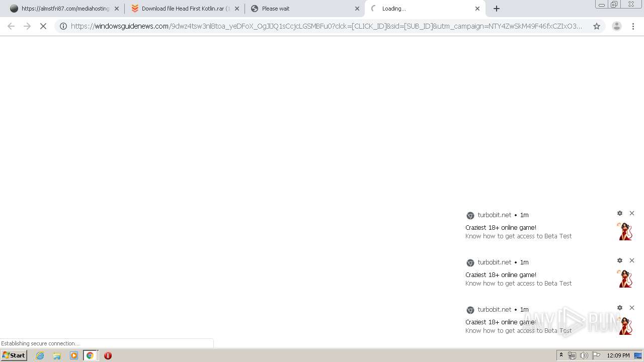Open the Chrome three-dot menu
The width and height of the screenshot is (644, 362).
pos(633,26)
